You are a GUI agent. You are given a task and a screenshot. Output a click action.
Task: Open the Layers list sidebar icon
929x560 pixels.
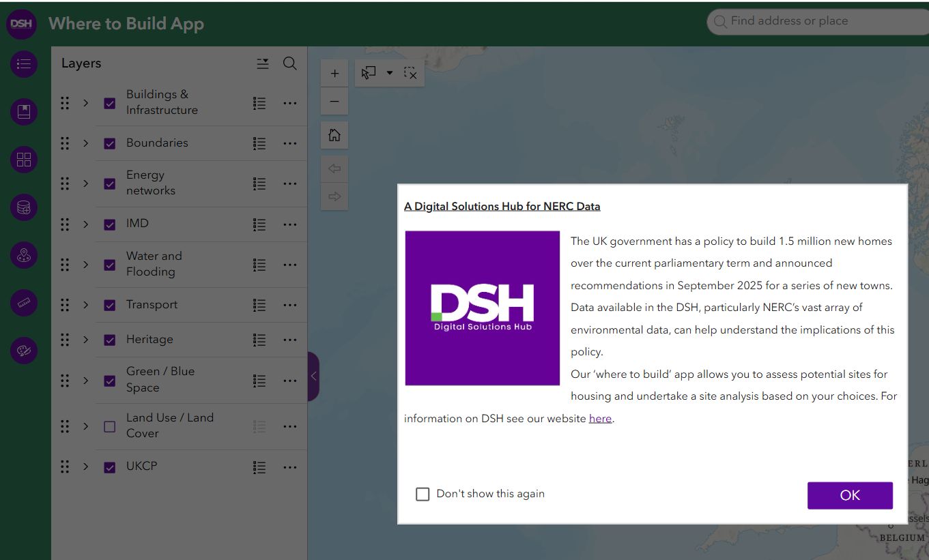coord(24,64)
